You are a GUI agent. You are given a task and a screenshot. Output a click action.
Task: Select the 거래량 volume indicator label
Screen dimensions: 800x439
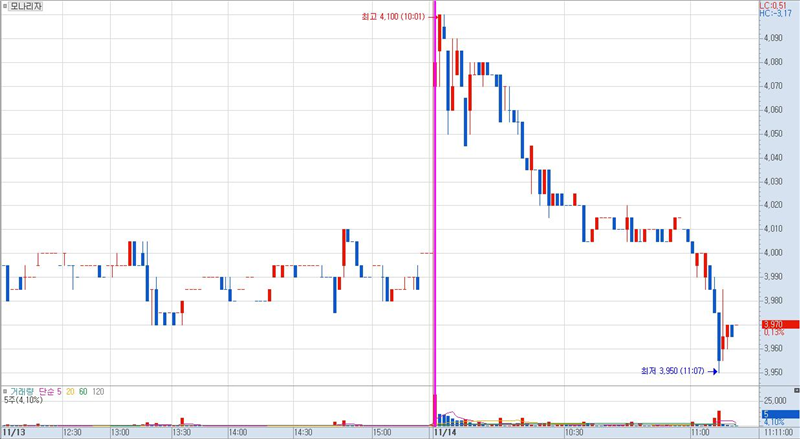click(21, 391)
